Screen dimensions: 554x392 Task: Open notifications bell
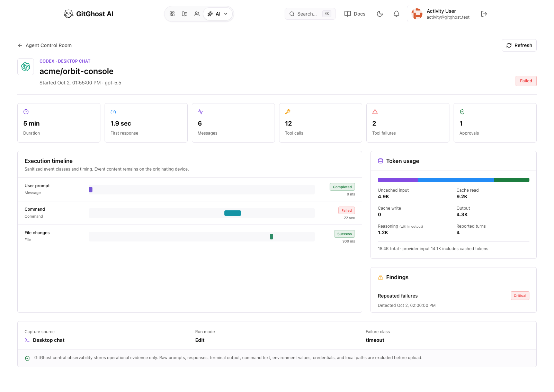(x=396, y=14)
